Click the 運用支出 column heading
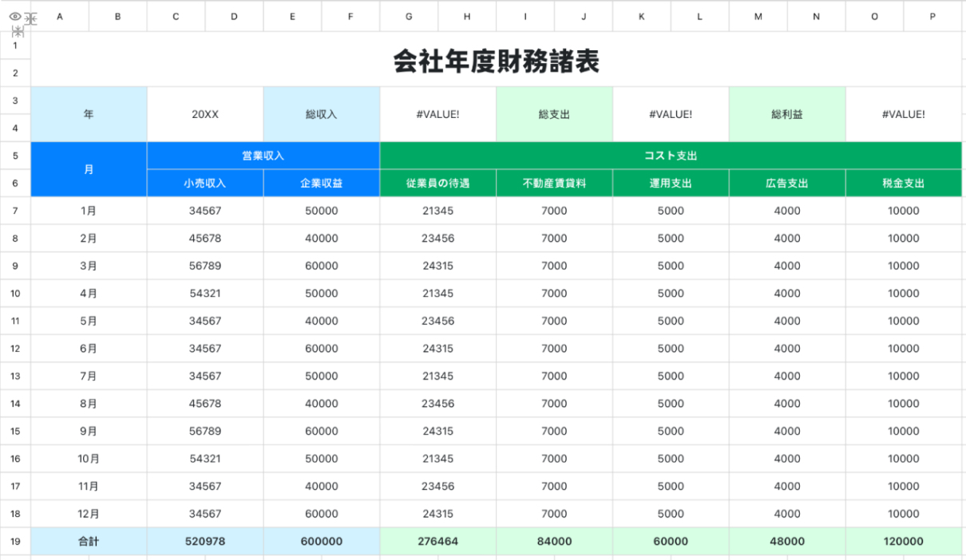This screenshot has width=966, height=560. [x=671, y=183]
